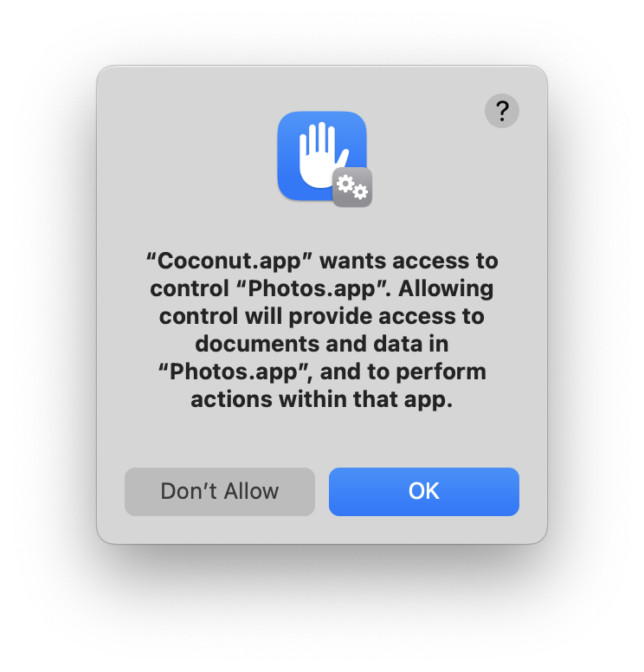644x672 pixels.
Task: Click "and to perform" text in message
Action: (402, 372)
